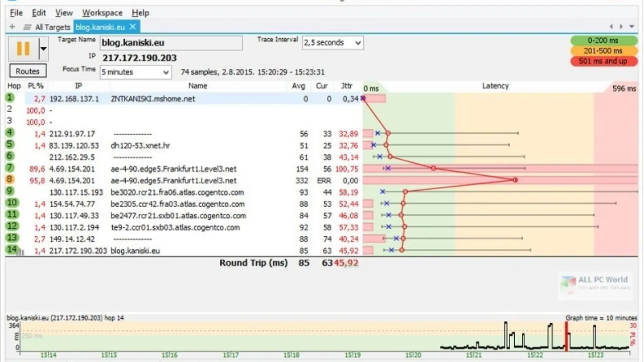Click the Name column header
This screenshot has height=362, width=644.
point(198,86)
